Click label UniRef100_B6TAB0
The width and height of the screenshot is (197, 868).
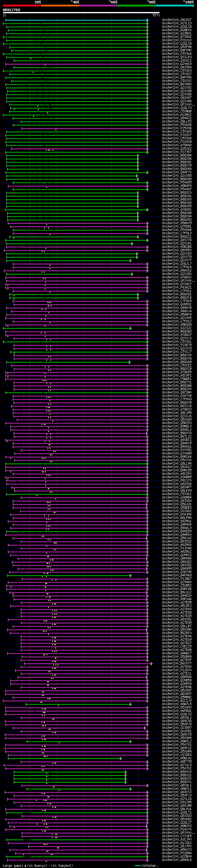[177, 84]
